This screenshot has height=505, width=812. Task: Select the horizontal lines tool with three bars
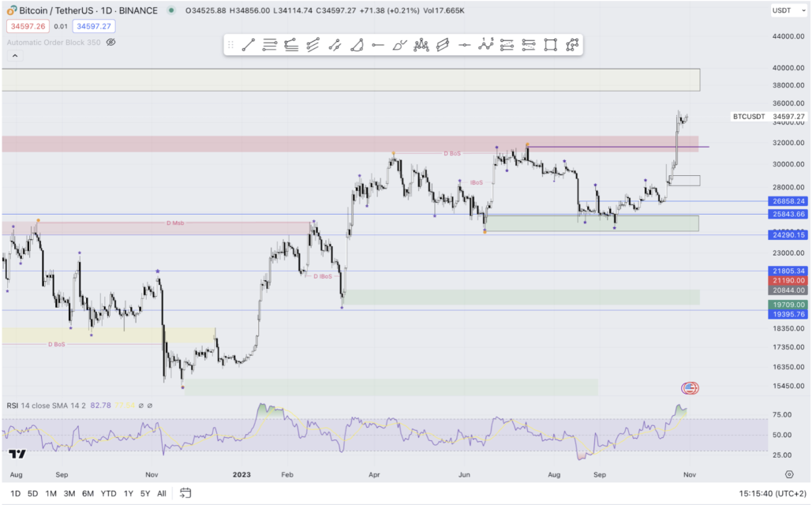[x=269, y=45]
